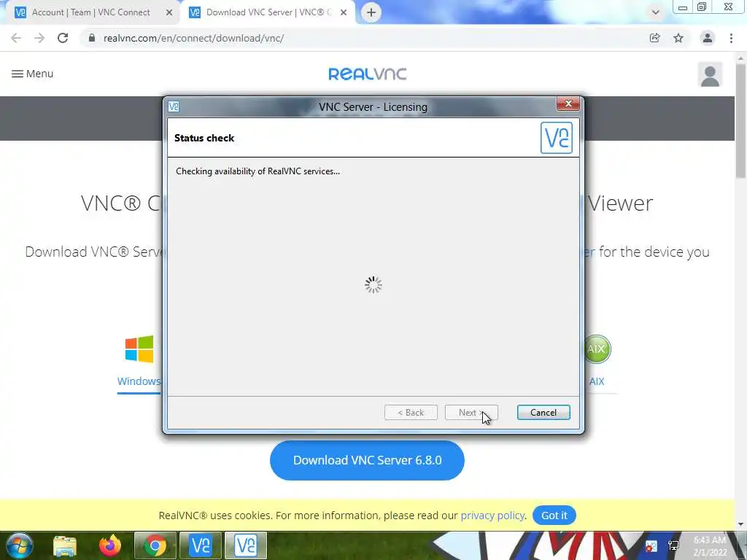Open Chrome three-dot menu
The image size is (747, 560).
[x=731, y=38]
